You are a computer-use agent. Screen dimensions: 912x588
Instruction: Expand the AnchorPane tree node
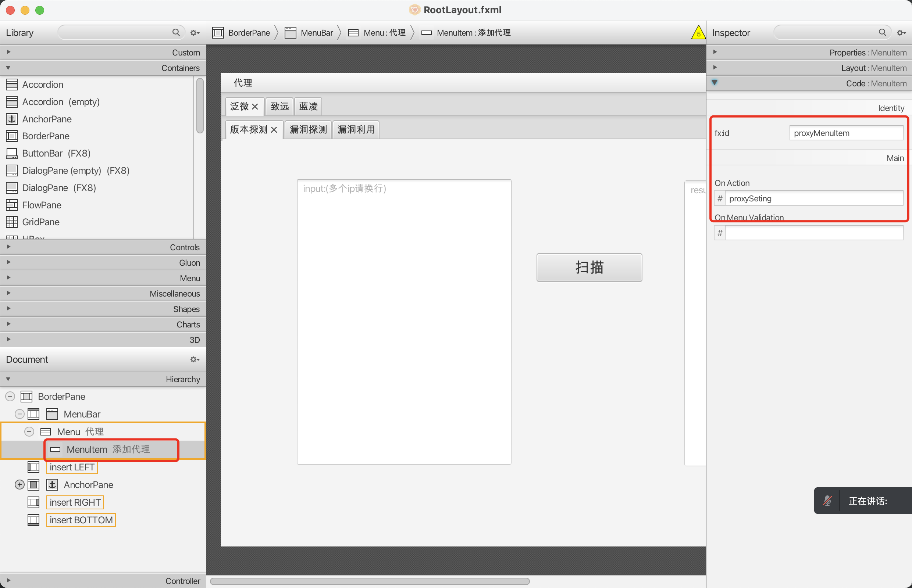click(x=19, y=484)
